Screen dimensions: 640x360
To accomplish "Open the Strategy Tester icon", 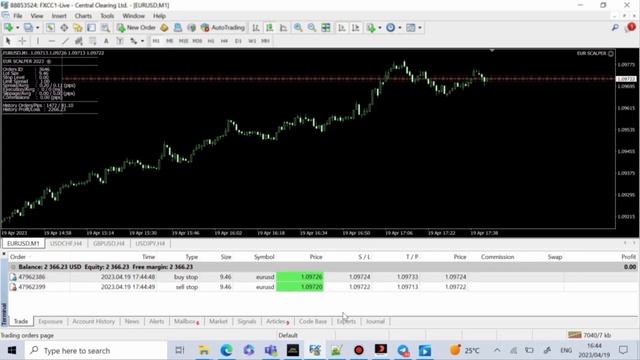I will (105, 28).
